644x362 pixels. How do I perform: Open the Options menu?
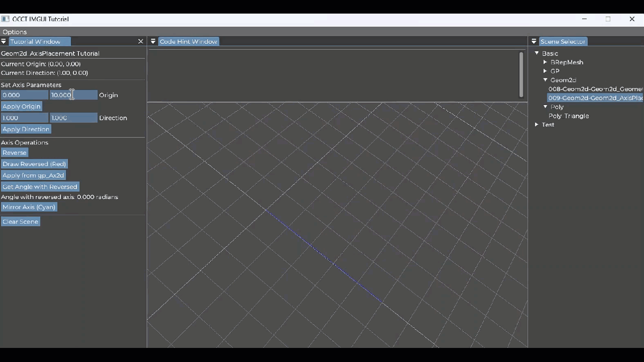click(x=15, y=32)
